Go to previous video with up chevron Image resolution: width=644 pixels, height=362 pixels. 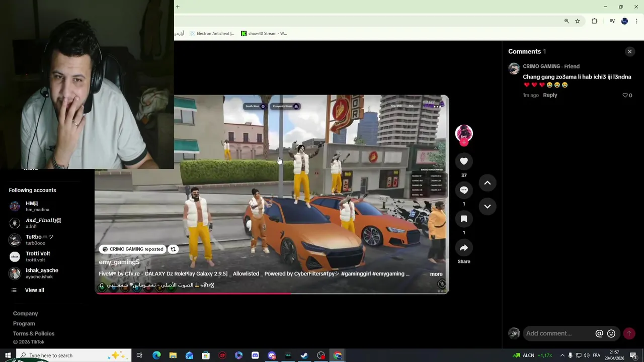pyautogui.click(x=488, y=183)
